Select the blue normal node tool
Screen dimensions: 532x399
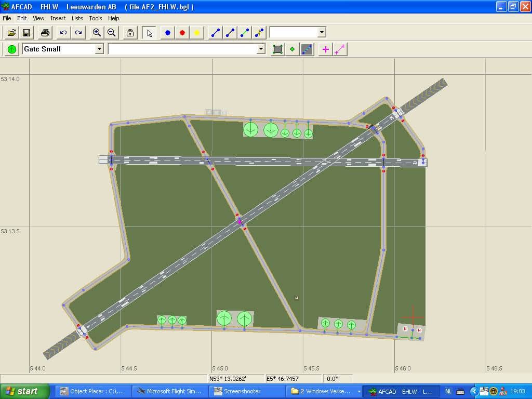tap(168, 33)
